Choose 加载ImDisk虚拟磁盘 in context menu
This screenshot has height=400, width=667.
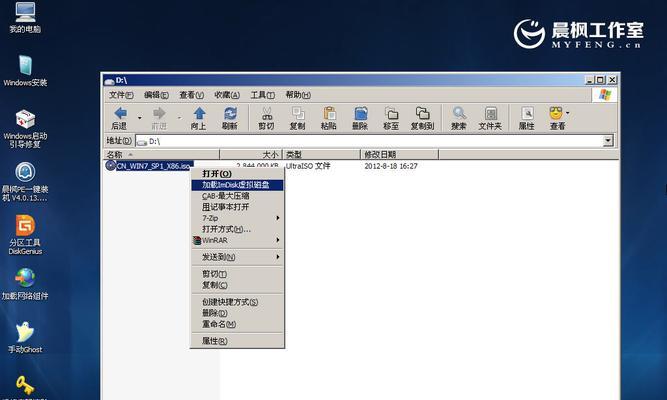(x=237, y=185)
